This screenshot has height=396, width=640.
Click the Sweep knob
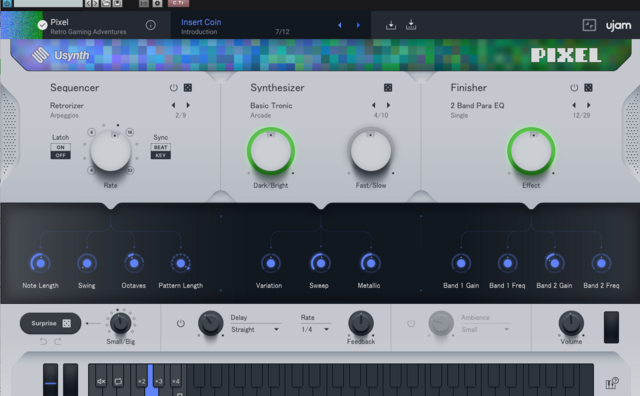[x=320, y=263]
